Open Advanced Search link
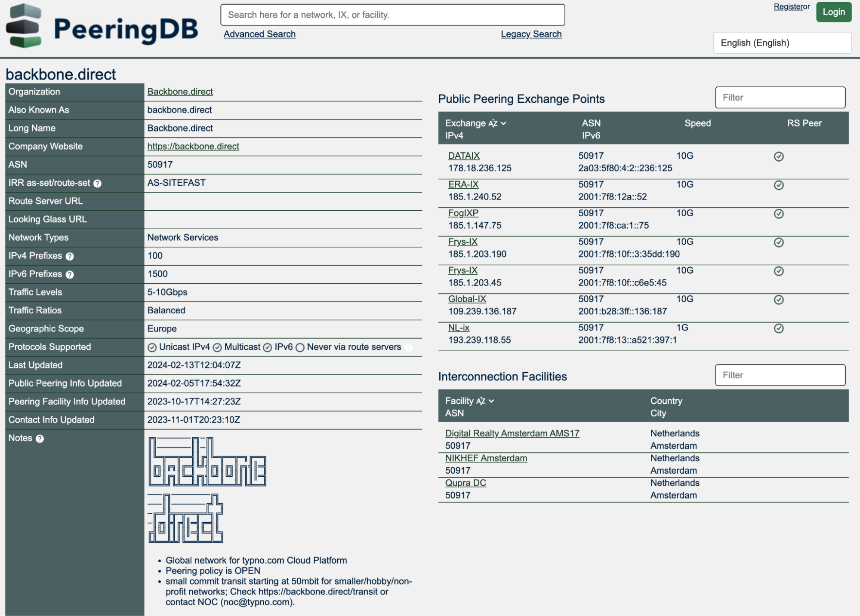Screen dimensions: 860x616 coord(259,34)
